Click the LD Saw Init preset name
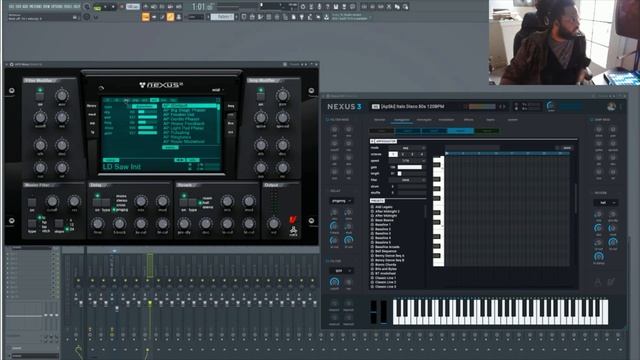The image size is (640, 360). 122,167
